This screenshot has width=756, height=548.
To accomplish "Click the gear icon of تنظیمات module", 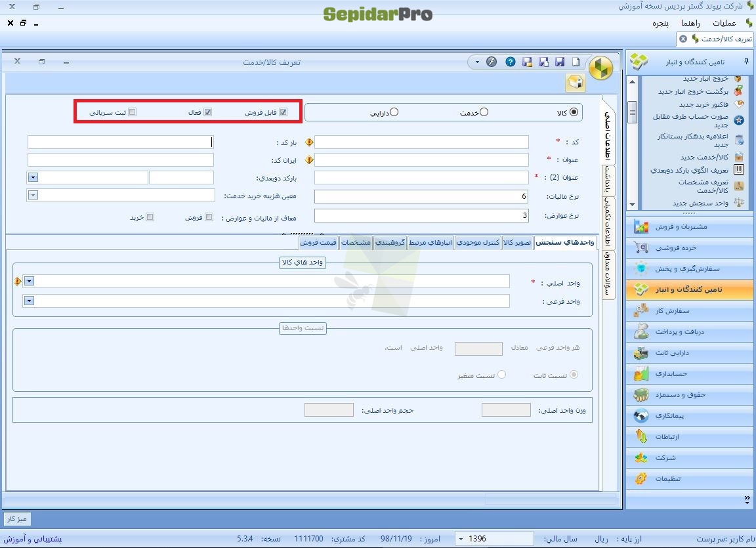I will point(640,478).
